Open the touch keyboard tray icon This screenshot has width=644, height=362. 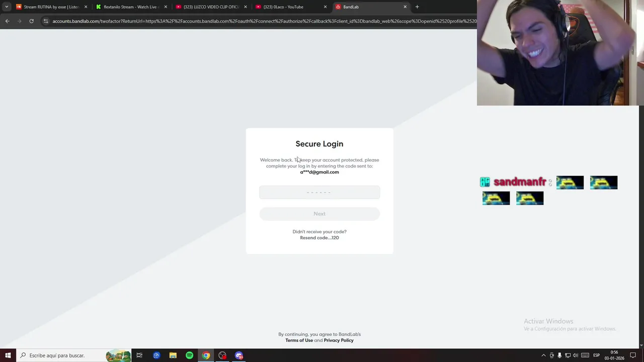[x=585, y=355]
